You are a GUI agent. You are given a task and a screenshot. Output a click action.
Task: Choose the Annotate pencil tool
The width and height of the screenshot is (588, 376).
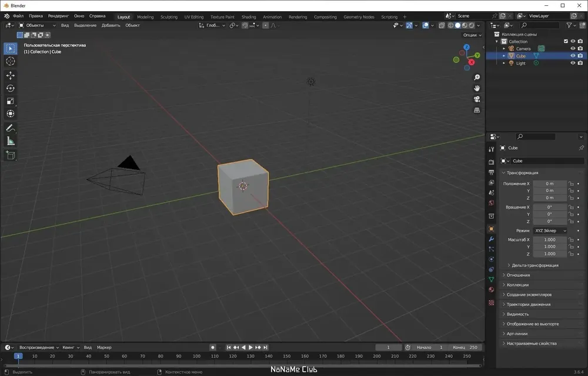(x=10, y=129)
